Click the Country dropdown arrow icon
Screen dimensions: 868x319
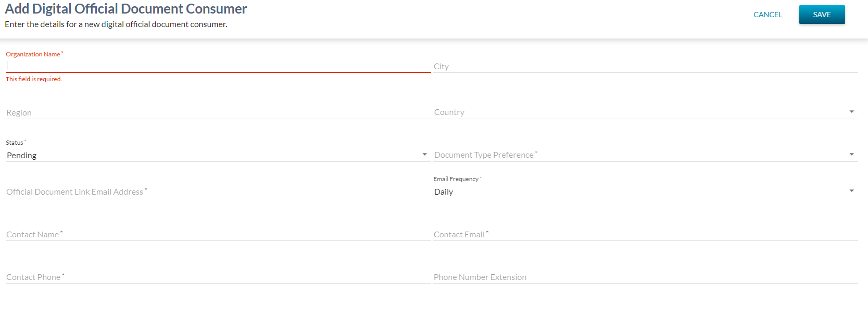(851, 112)
